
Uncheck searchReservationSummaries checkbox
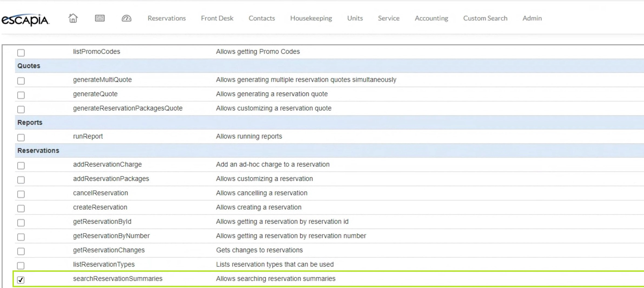(21, 280)
